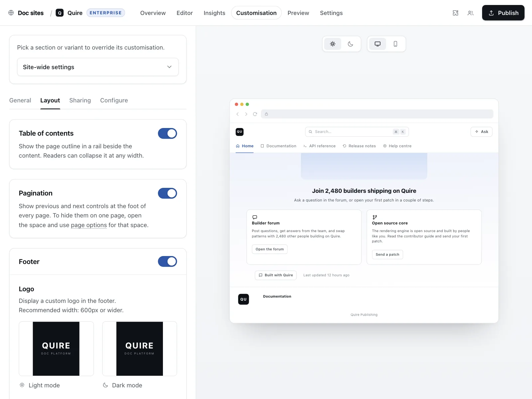Switch to the General tab

(20, 100)
